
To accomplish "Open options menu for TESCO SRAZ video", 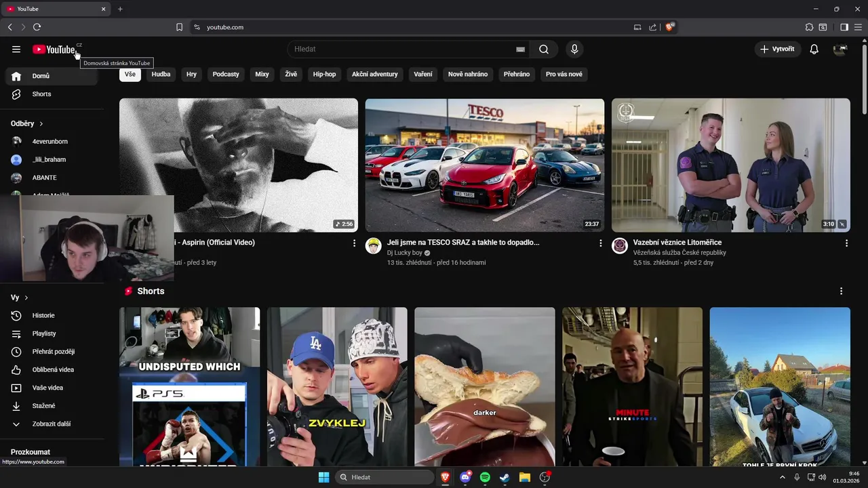I will coord(600,243).
